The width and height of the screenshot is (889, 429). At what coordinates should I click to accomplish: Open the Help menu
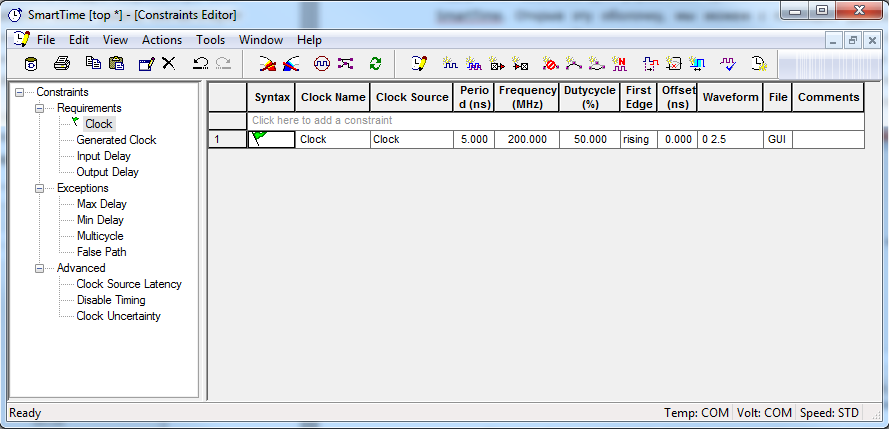(310, 40)
